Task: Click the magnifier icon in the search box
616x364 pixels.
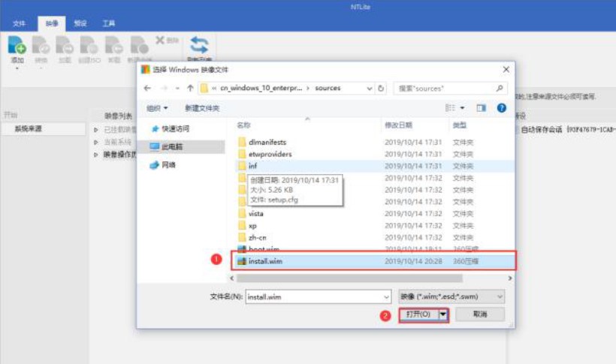Action: (x=500, y=89)
